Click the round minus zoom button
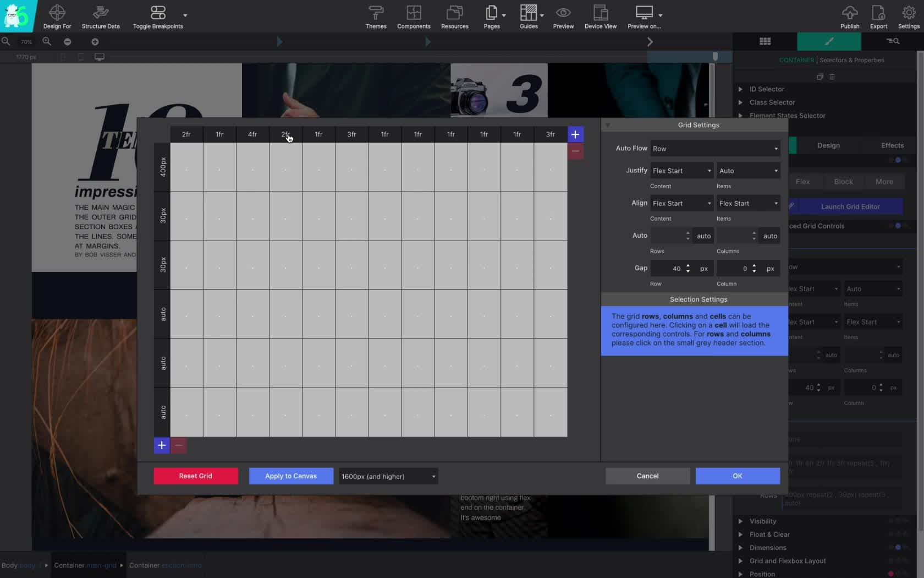The width and height of the screenshot is (924, 578). [67, 42]
